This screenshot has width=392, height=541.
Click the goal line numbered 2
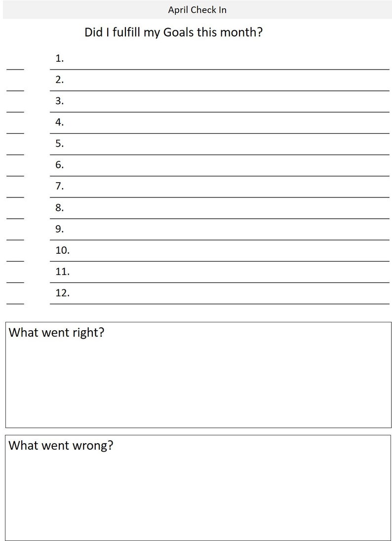point(220,80)
